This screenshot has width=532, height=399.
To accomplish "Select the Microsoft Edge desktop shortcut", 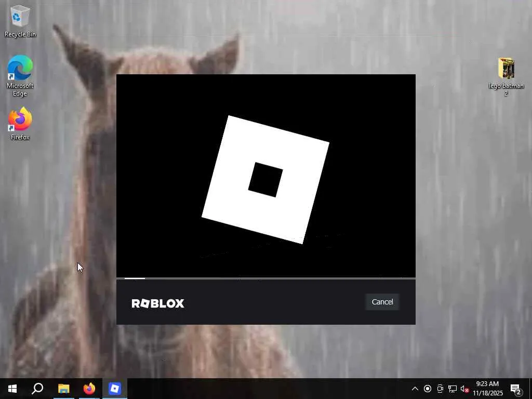I will coord(20,76).
